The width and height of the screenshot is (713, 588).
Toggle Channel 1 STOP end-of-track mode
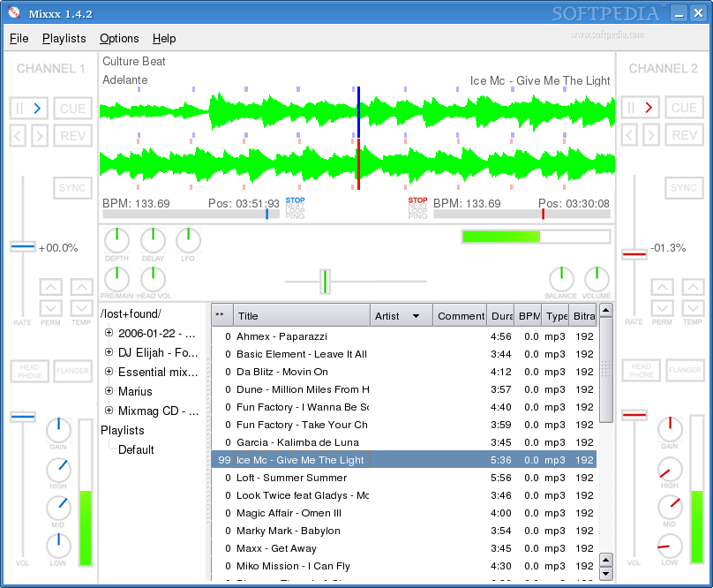[x=295, y=200]
